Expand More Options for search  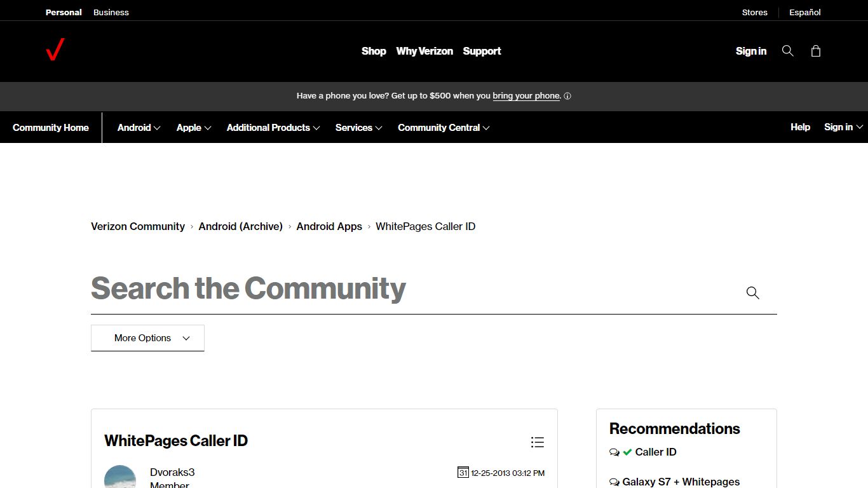147,338
